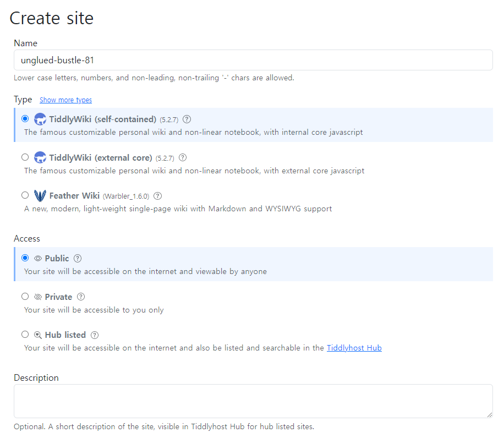Click 'with internal core javascript' description line

[x=194, y=132]
